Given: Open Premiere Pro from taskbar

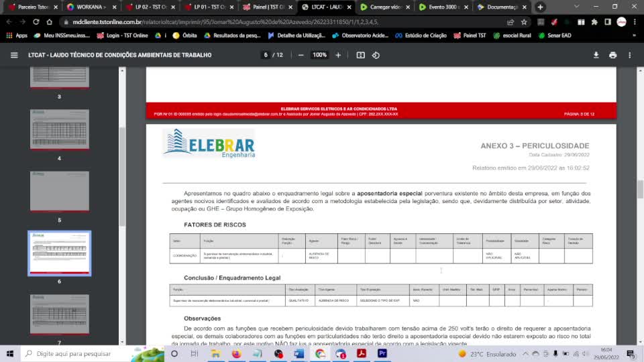Looking at the screenshot, I should [x=382, y=353].
